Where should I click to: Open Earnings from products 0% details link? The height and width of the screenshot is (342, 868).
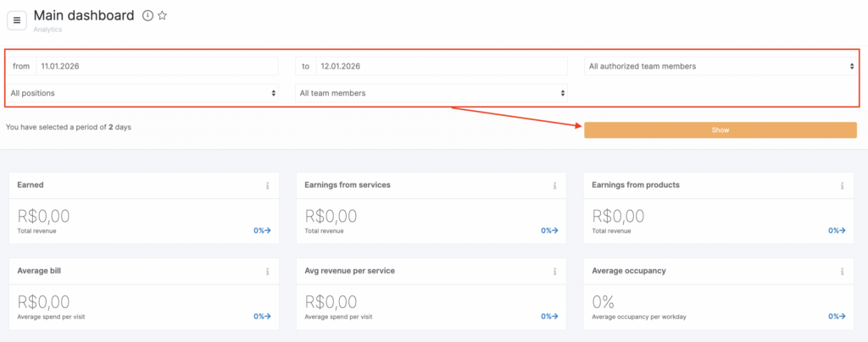[837, 230]
